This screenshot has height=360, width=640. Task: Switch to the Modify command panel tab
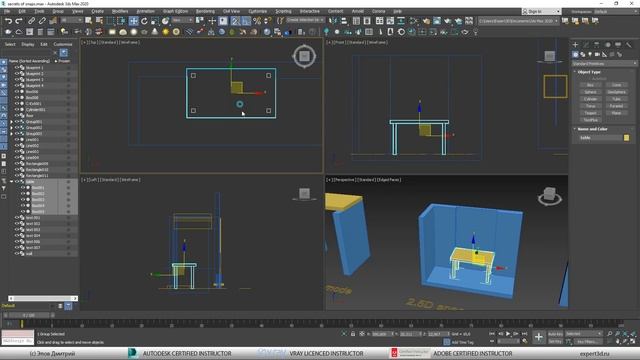(x=586, y=44)
